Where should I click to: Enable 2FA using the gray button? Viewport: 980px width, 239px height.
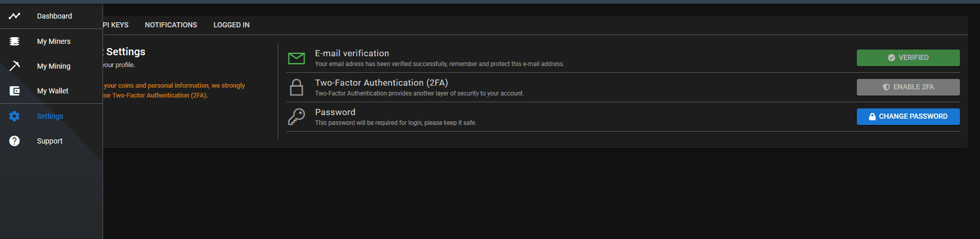click(908, 87)
